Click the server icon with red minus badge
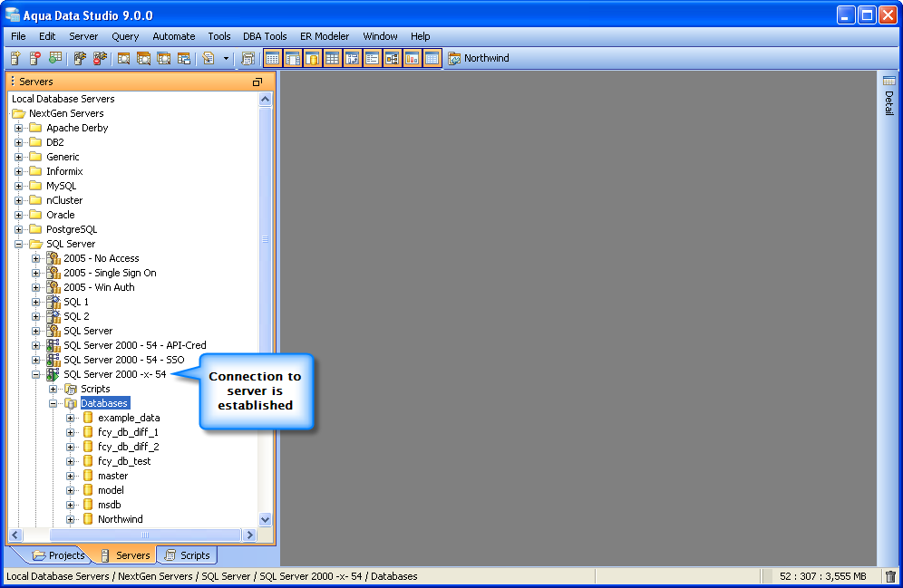This screenshot has height=588, width=903. [x=35, y=58]
